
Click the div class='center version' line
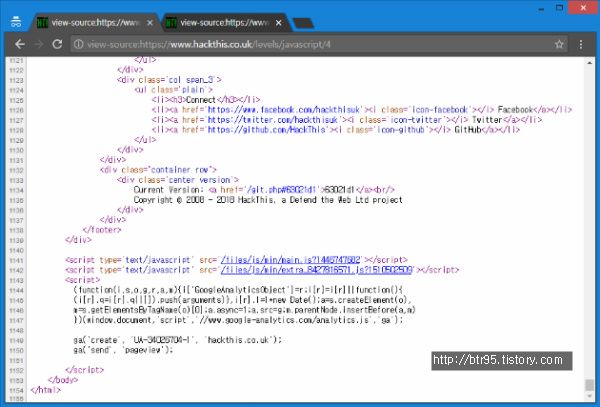pyautogui.click(x=178, y=180)
